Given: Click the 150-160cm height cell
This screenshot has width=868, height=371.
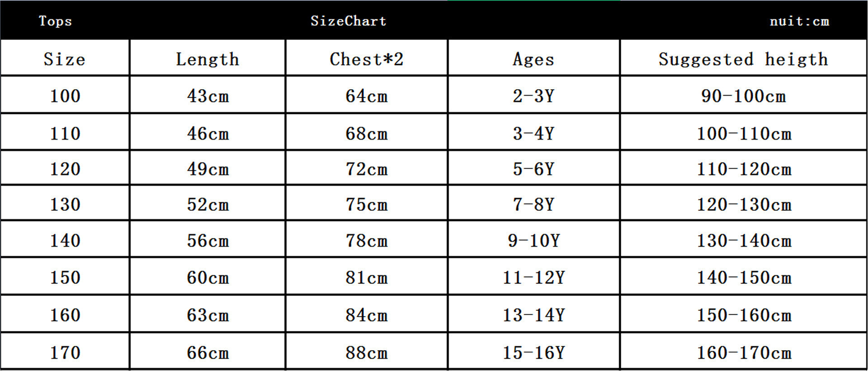Looking at the screenshot, I should [744, 315].
